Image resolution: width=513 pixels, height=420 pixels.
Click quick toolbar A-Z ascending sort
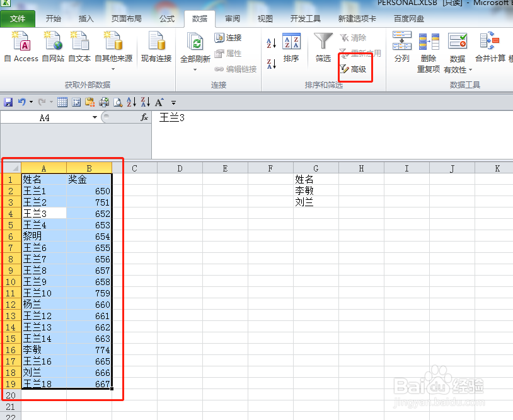point(132,102)
